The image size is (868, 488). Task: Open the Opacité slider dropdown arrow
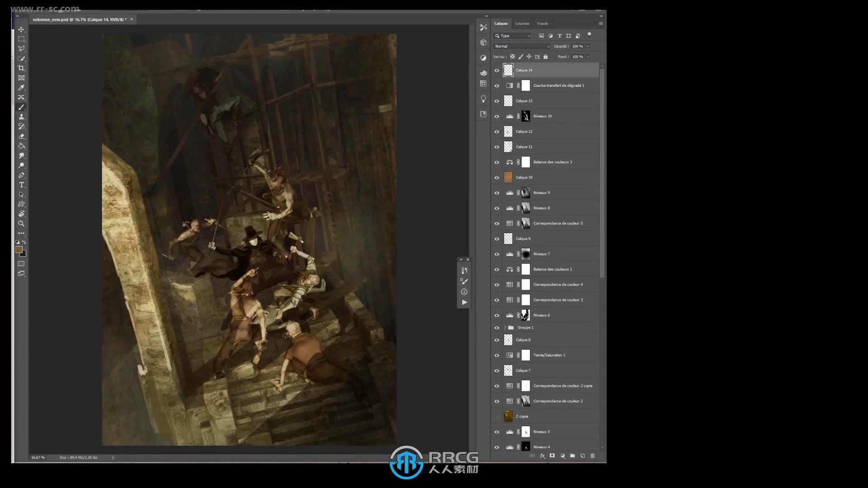tap(588, 46)
